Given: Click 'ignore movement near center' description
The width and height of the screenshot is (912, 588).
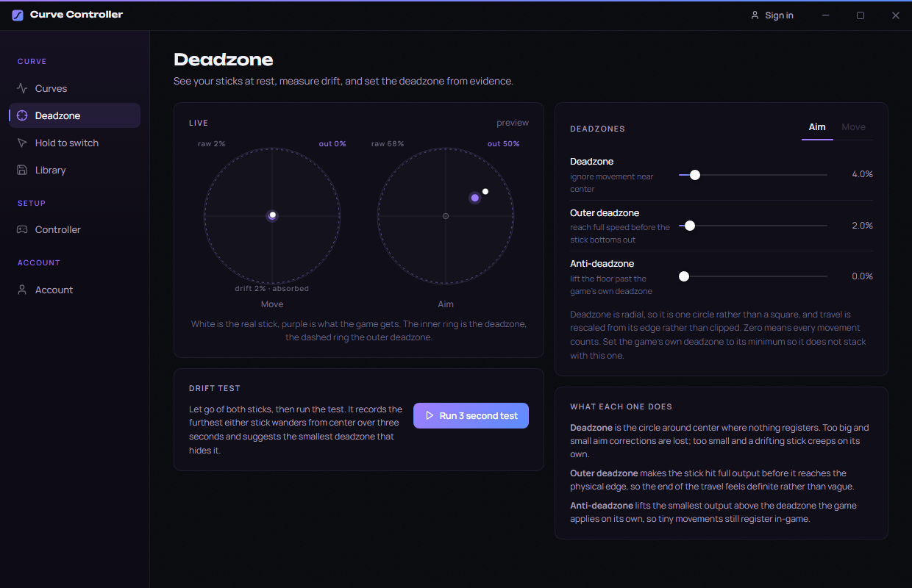Looking at the screenshot, I should point(612,183).
